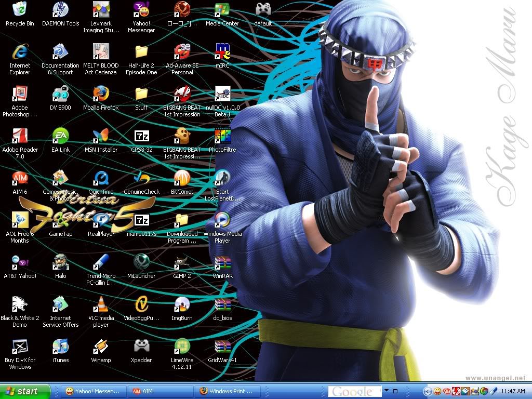Select the BitComet desktop icon
This screenshot has height=399, width=532.
tap(182, 178)
